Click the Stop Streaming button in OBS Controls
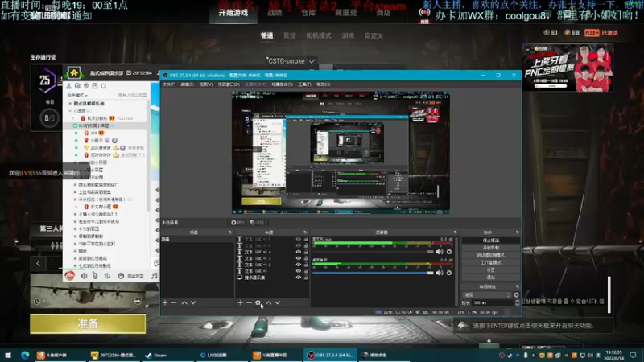 490,240
